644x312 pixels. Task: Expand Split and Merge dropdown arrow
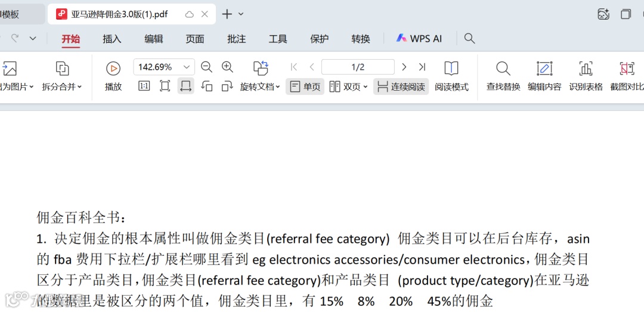coord(80,87)
